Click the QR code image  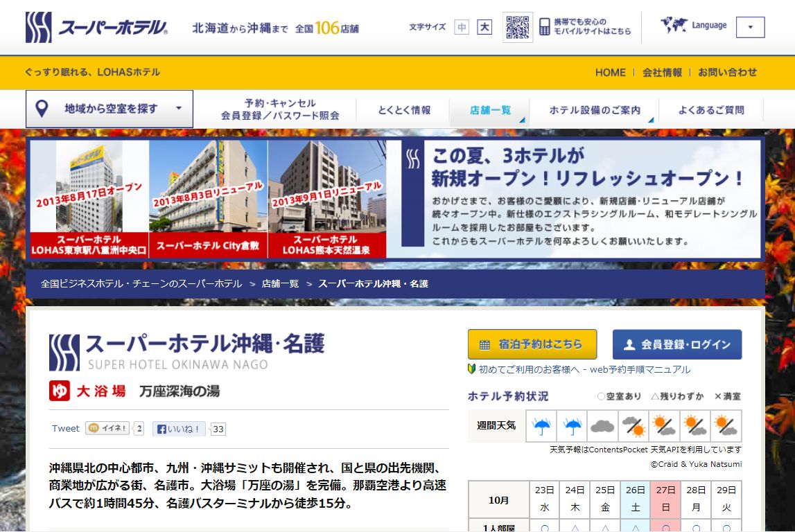[x=518, y=27]
